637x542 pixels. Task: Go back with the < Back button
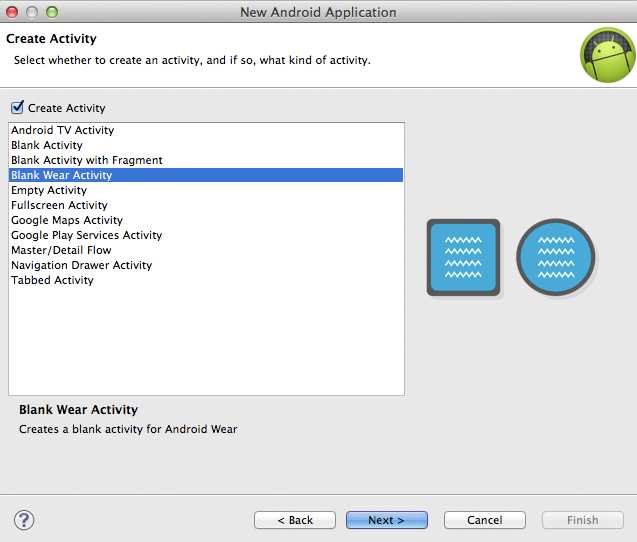(295, 520)
